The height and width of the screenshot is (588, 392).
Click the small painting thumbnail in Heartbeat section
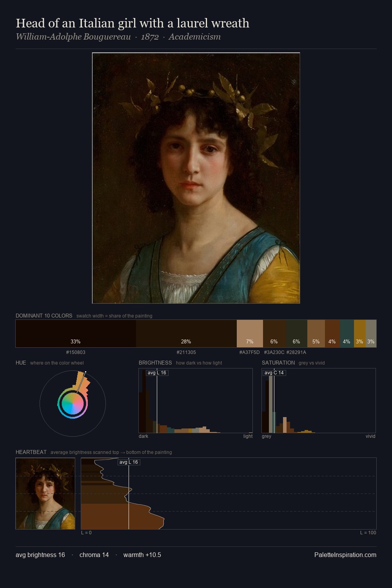45,494
